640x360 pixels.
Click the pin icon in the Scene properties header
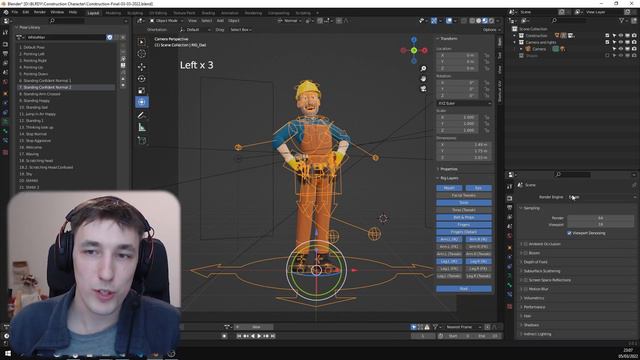pos(634,185)
